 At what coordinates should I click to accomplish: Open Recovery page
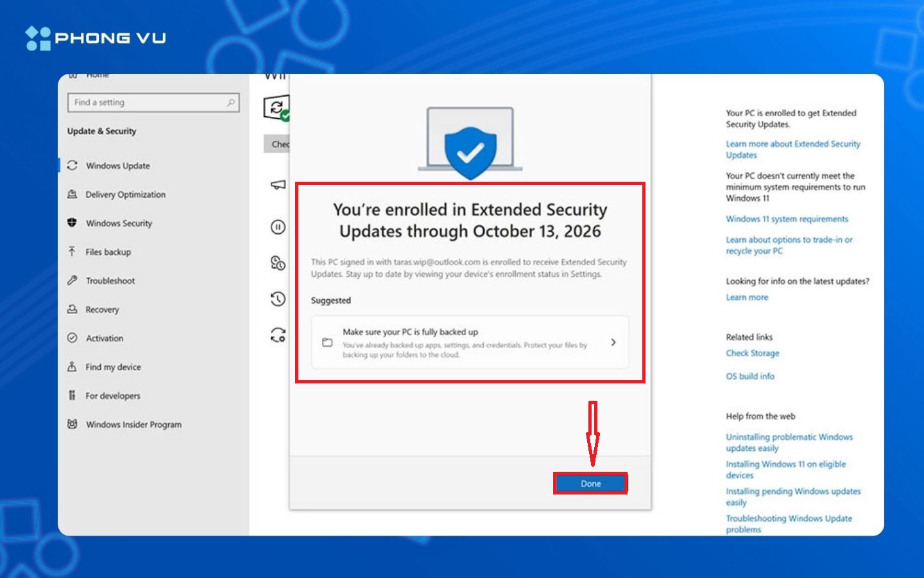click(103, 310)
